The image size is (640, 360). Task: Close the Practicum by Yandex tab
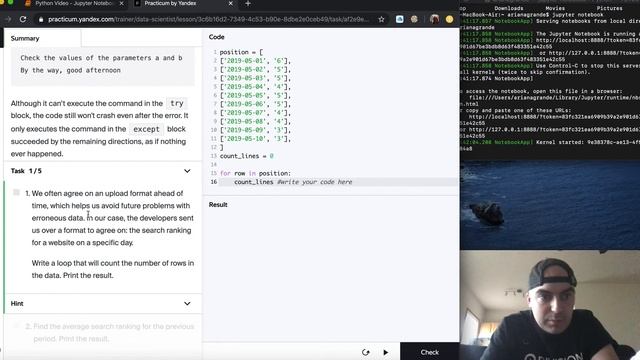(x=230, y=3)
